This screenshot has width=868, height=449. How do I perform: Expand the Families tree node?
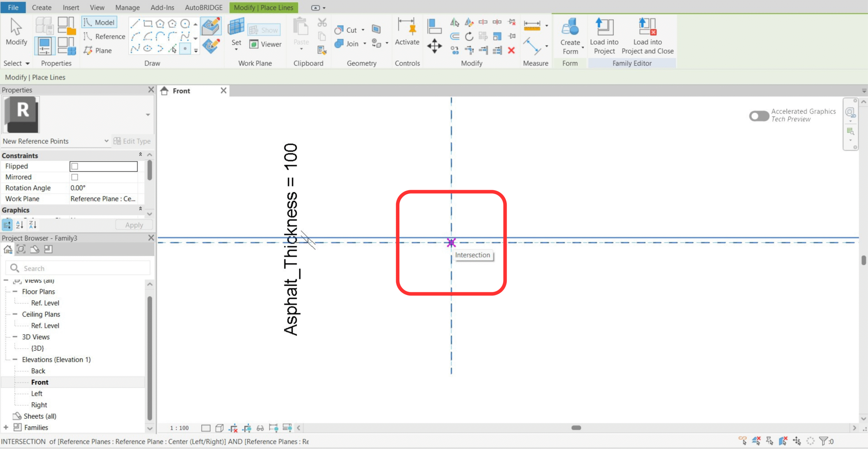tap(6, 427)
